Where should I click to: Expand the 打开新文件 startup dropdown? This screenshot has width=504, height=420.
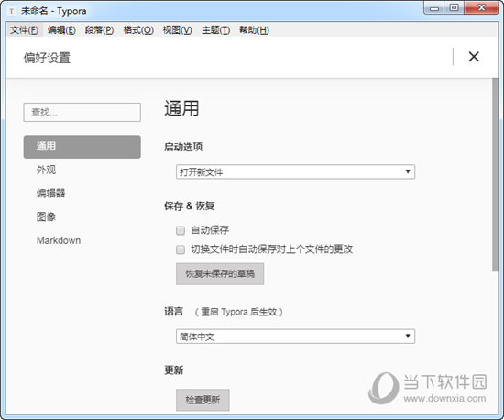[295, 171]
